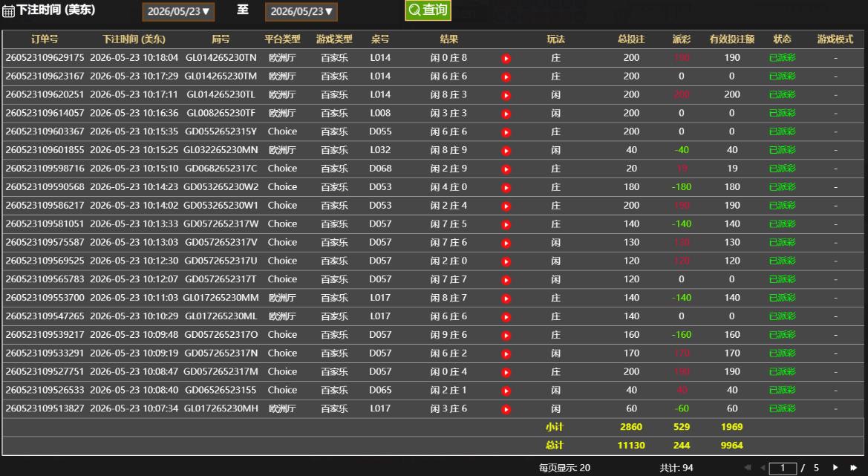
Task: Select round number GL014265230TN
Action: (221, 58)
